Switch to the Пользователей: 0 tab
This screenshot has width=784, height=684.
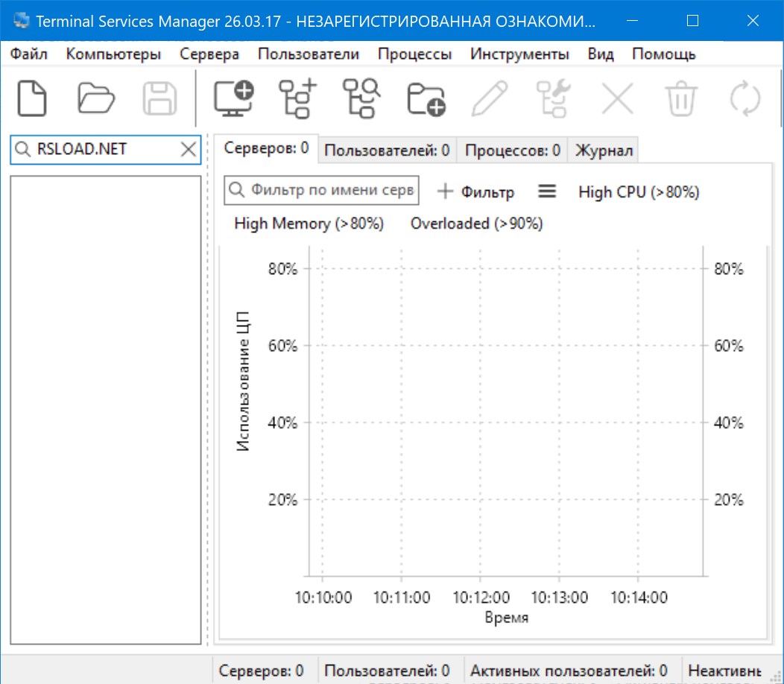pyautogui.click(x=387, y=151)
